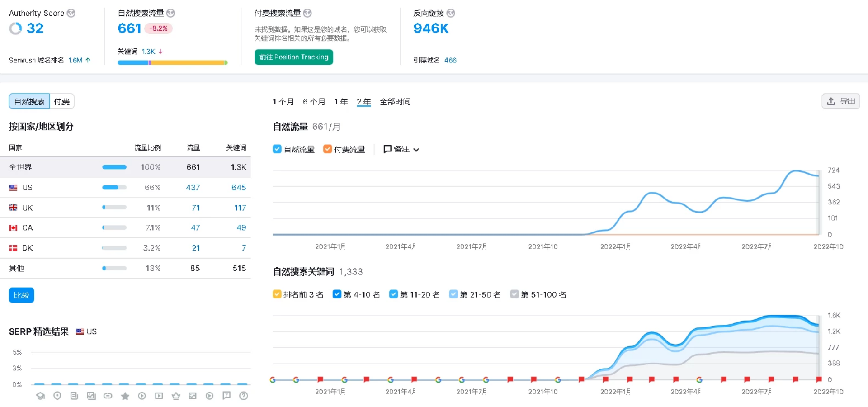This screenshot has width=868, height=407.
Task: Toggle the 第 4-10 名 checkbox
Action: [337, 294]
